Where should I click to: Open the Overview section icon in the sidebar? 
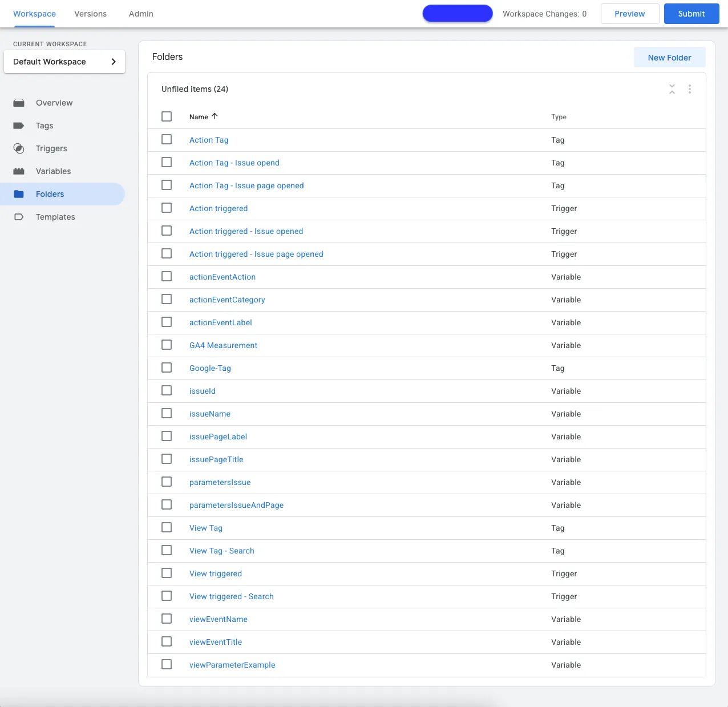19,103
